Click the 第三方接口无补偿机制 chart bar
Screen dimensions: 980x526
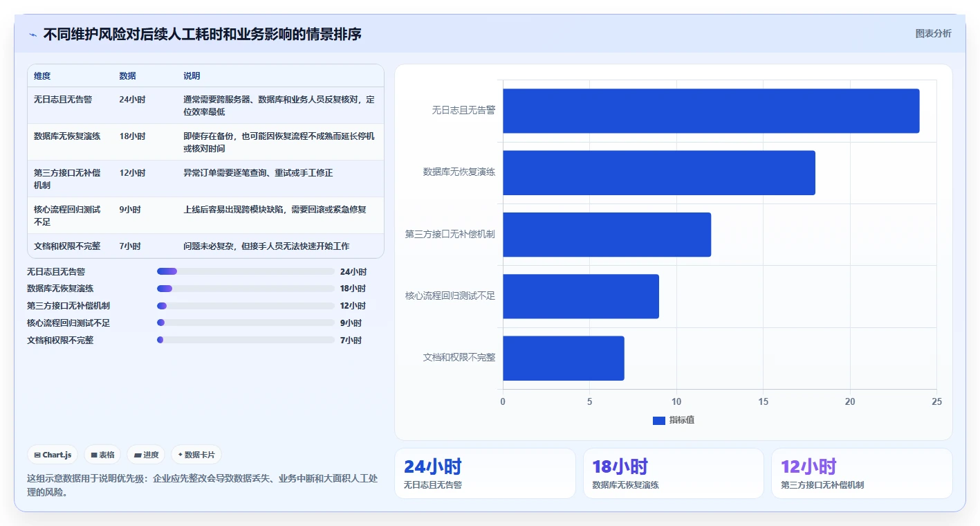pyautogui.click(x=607, y=235)
